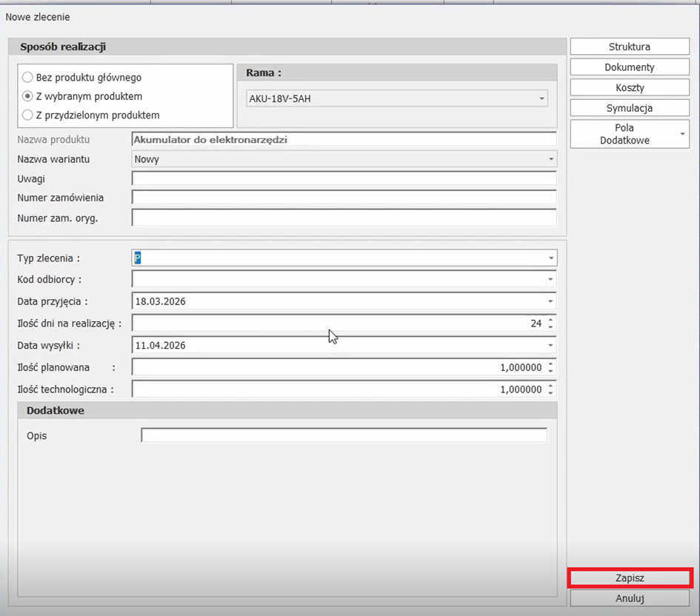Select 'Bez produktu głównego' radio option
Viewport: 700px width, 616px height.
27,77
